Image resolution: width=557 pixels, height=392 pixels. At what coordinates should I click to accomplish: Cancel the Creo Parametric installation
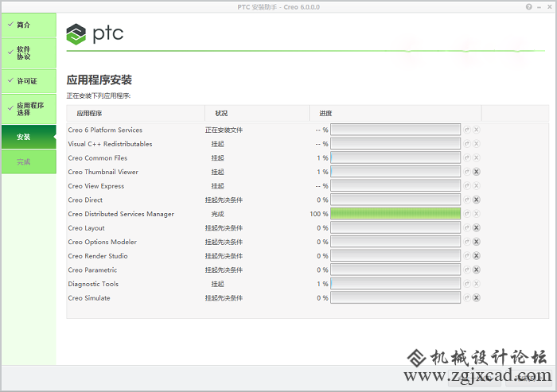pyautogui.click(x=477, y=270)
